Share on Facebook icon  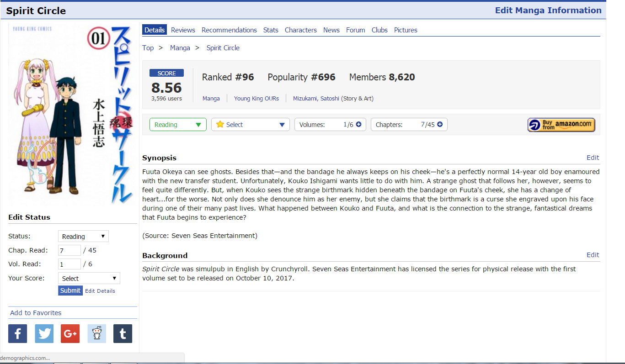point(17,334)
